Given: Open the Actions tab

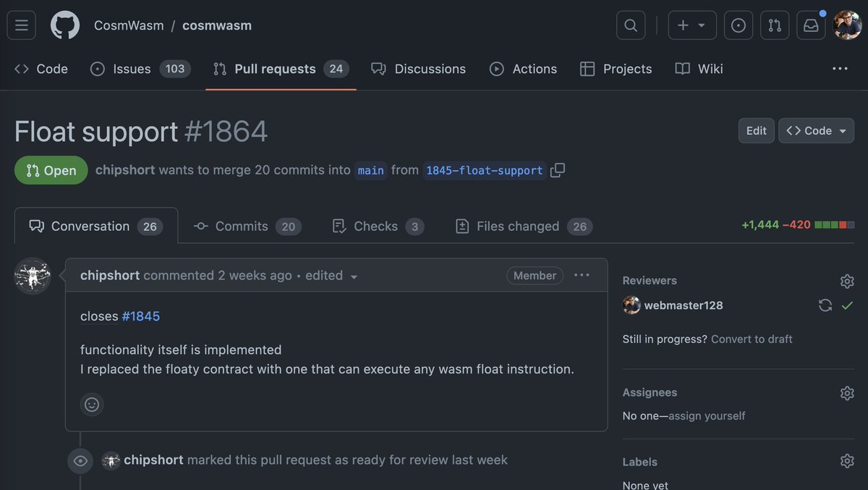Looking at the screenshot, I should (x=523, y=69).
